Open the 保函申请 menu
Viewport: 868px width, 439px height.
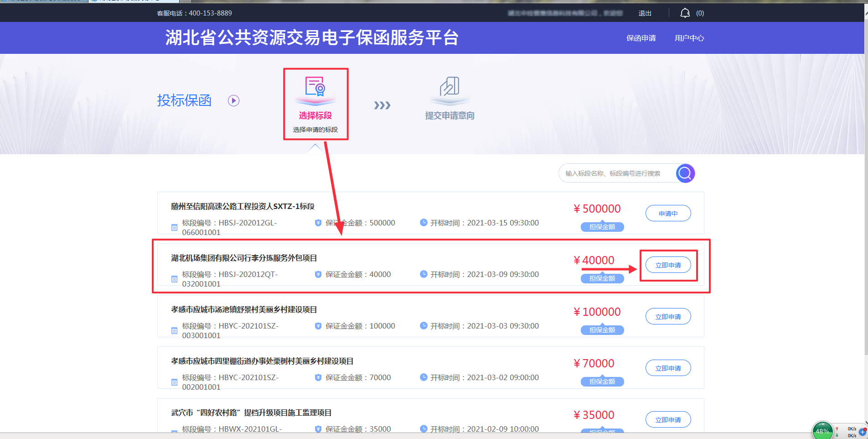(x=641, y=38)
